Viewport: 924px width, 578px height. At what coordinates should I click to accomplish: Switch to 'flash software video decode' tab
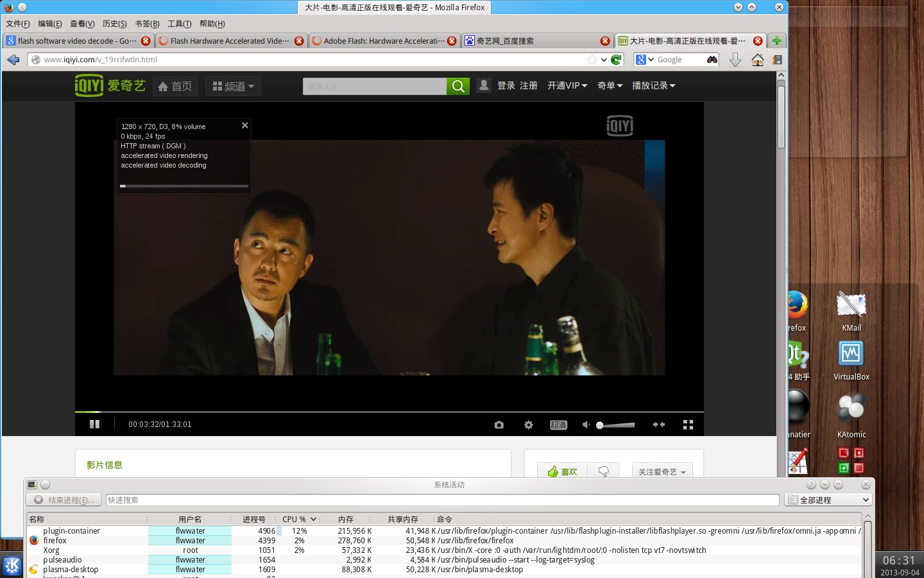(78, 40)
